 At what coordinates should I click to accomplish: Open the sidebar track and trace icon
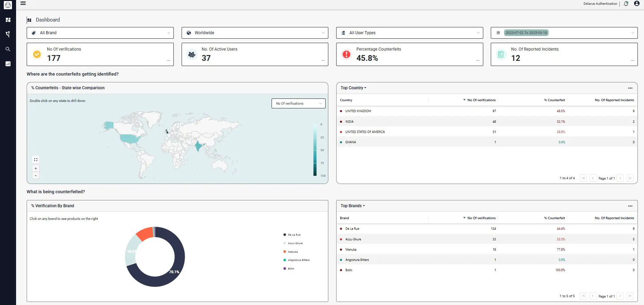point(8,34)
